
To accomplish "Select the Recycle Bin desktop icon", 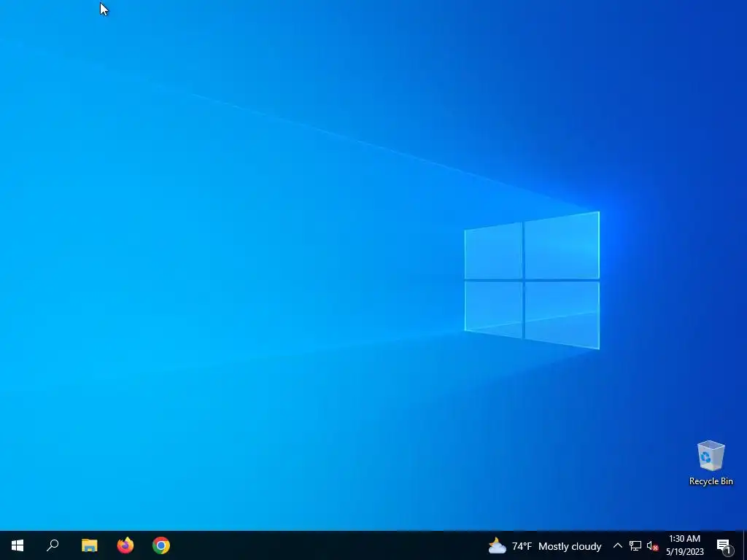I will [x=711, y=463].
